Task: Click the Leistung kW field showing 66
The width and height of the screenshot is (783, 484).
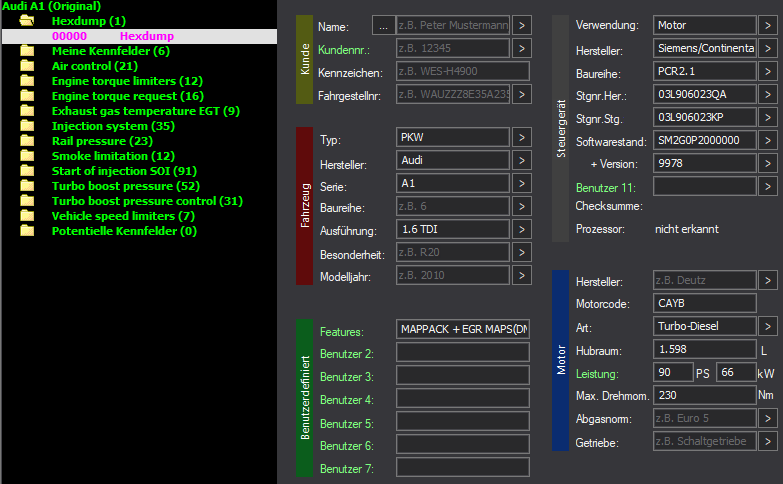Action: [736, 372]
